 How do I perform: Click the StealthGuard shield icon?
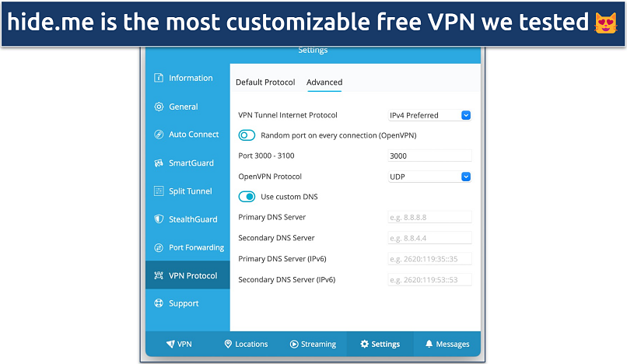[159, 219]
